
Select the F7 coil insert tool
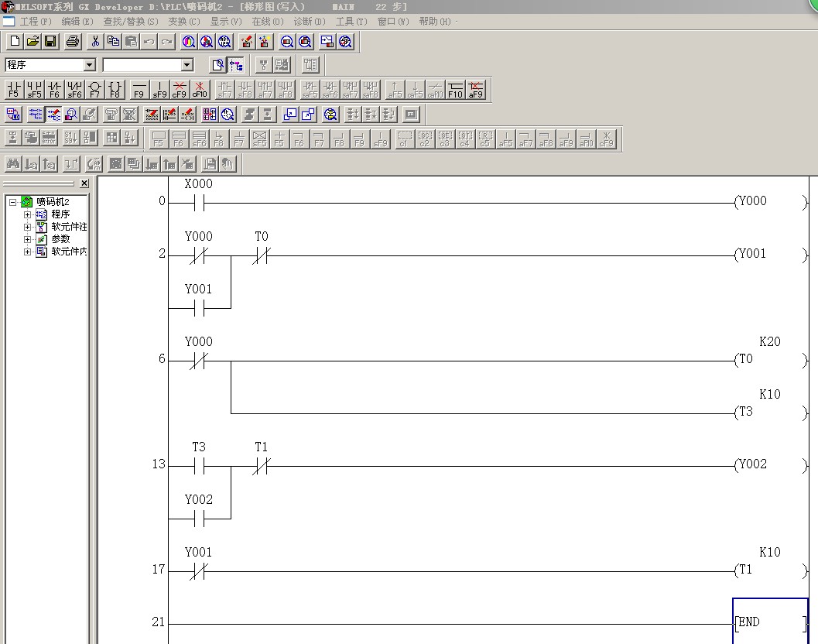click(x=94, y=90)
